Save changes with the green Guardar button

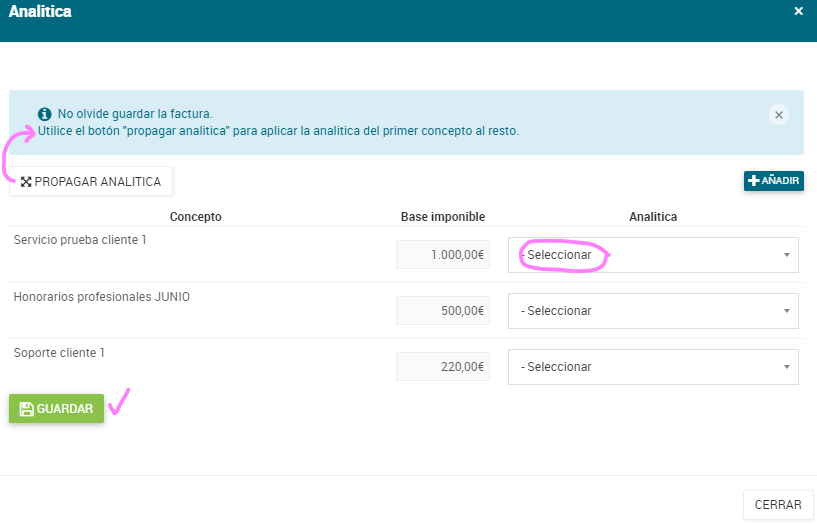coord(57,409)
